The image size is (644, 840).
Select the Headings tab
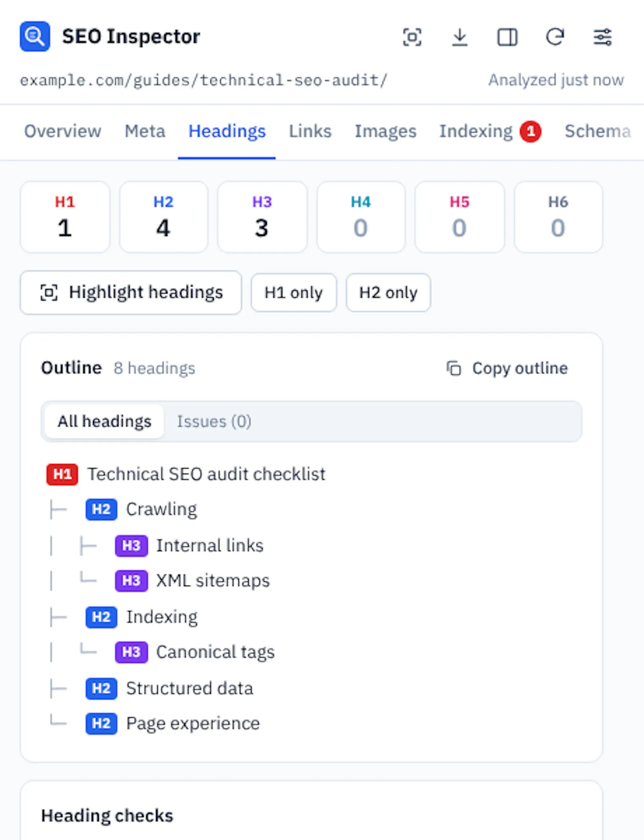[x=227, y=131]
